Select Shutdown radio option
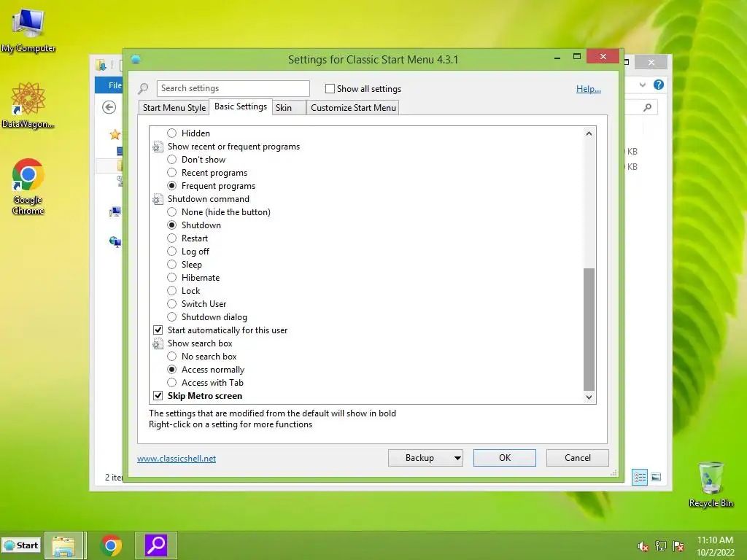 click(x=172, y=225)
